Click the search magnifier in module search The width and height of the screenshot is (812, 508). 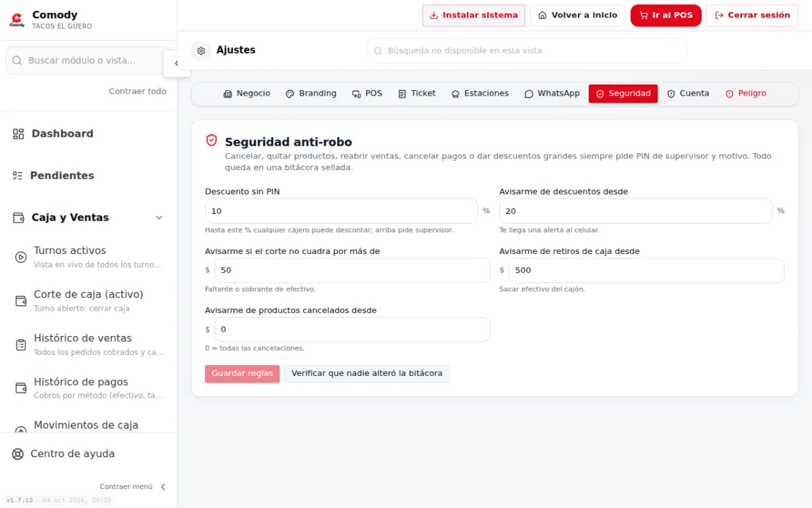click(17, 60)
